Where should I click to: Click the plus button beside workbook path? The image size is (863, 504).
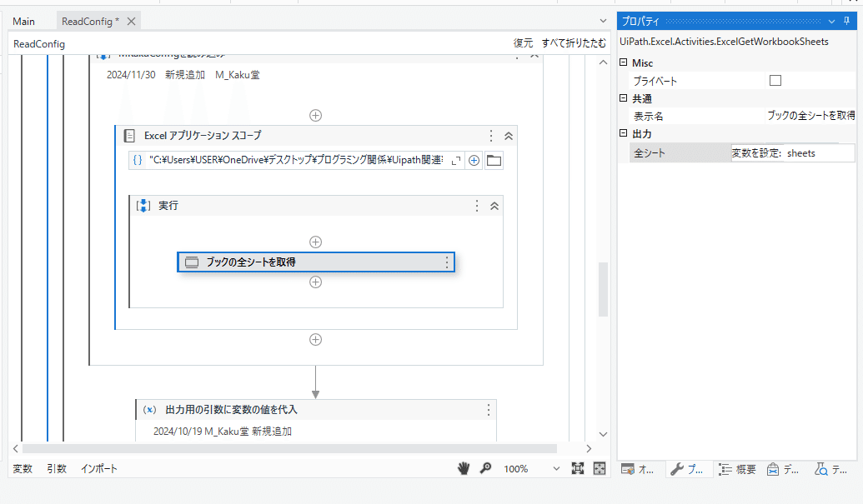(474, 161)
